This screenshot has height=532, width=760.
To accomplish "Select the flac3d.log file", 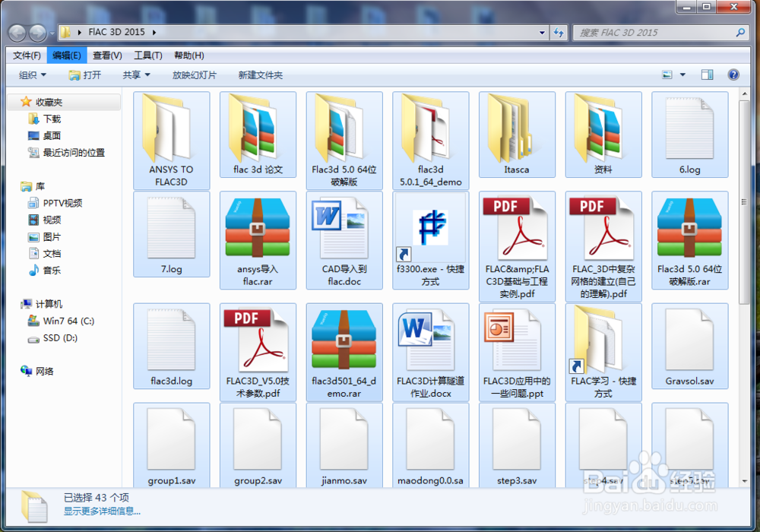I will click(171, 346).
